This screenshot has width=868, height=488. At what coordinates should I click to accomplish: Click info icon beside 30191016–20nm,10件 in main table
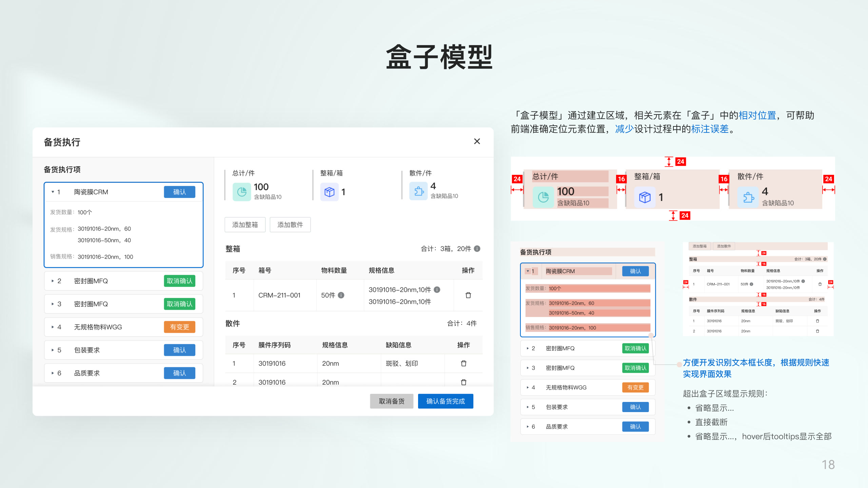point(437,289)
